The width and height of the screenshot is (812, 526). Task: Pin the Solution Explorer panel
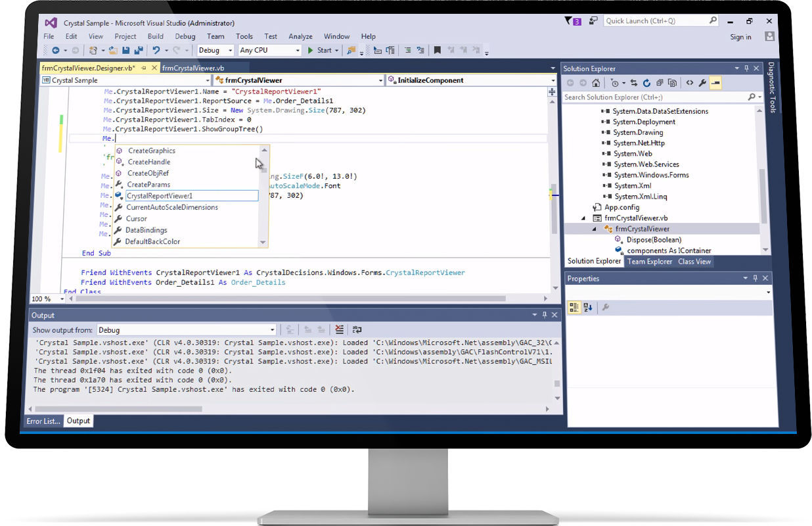point(747,68)
